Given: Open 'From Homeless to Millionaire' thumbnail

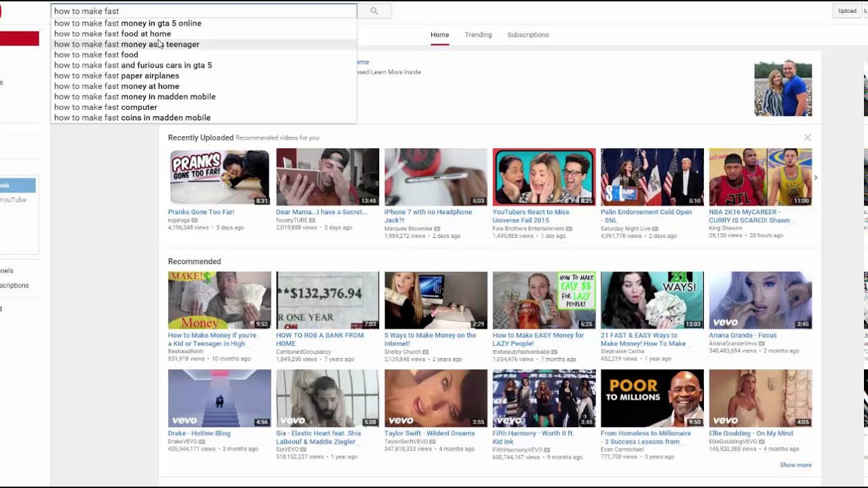Looking at the screenshot, I should click(652, 398).
